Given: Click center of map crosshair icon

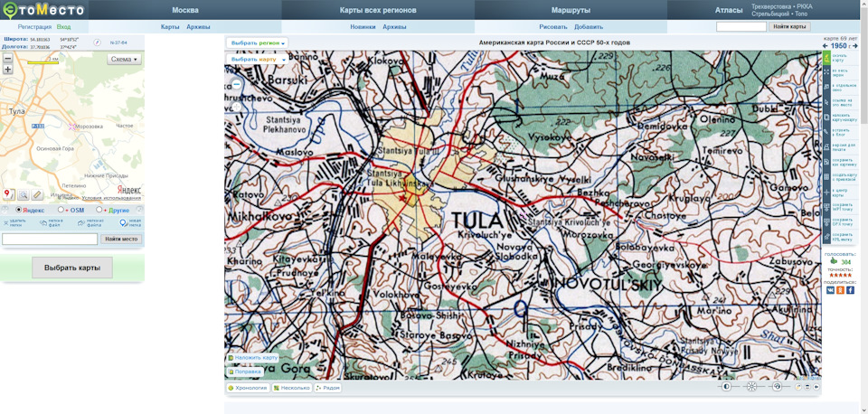Looking at the screenshot, I should point(826,192).
